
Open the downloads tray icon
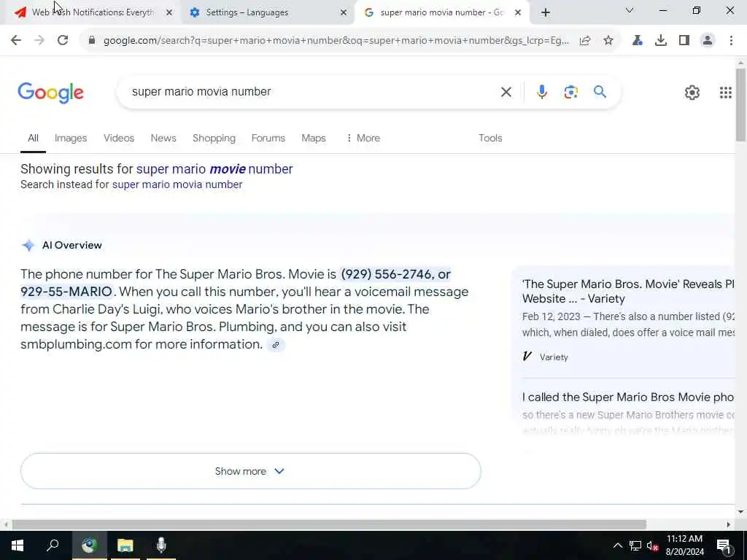tap(661, 41)
